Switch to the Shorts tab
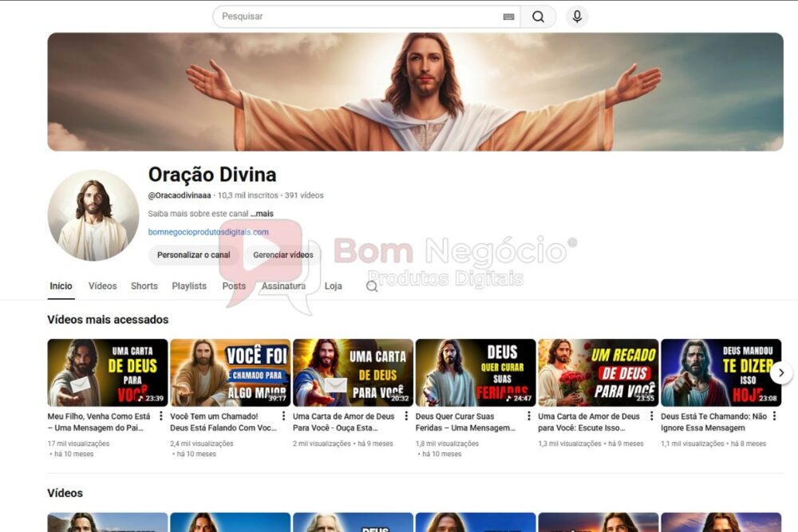This screenshot has height=532, width=798. (144, 286)
